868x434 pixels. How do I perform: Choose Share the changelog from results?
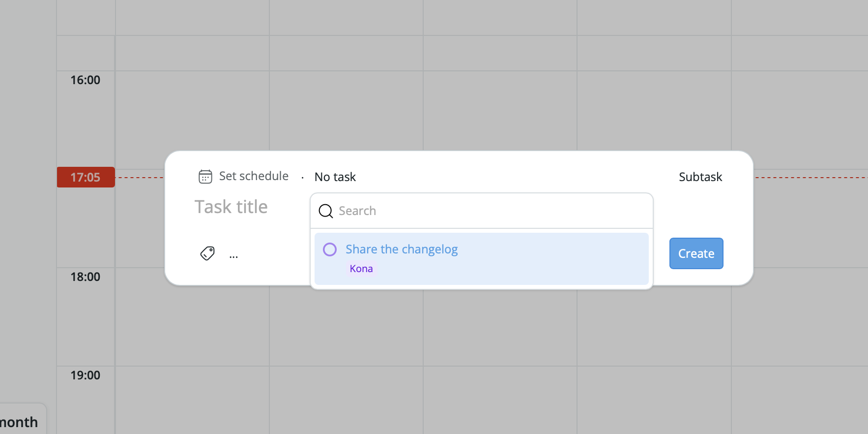click(x=402, y=249)
